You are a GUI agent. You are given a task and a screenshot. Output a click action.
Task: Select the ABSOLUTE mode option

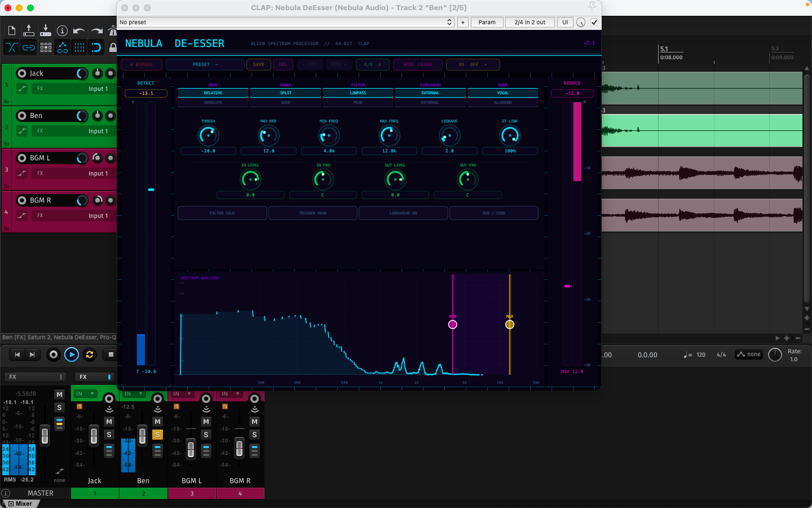click(213, 103)
